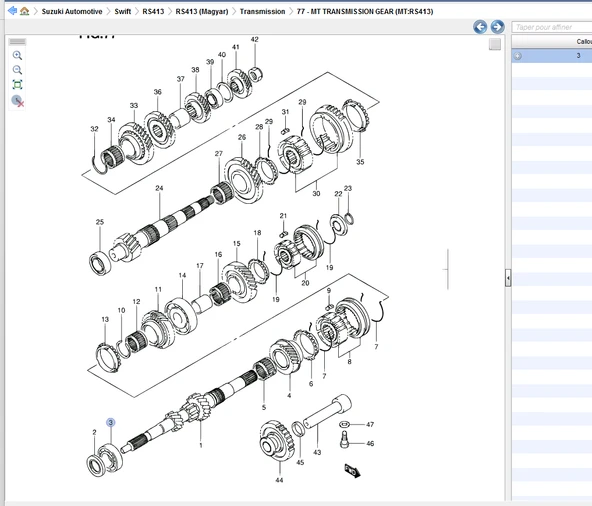Select callout 26 on diagram
The height and width of the screenshot is (506, 592).
coord(242,137)
